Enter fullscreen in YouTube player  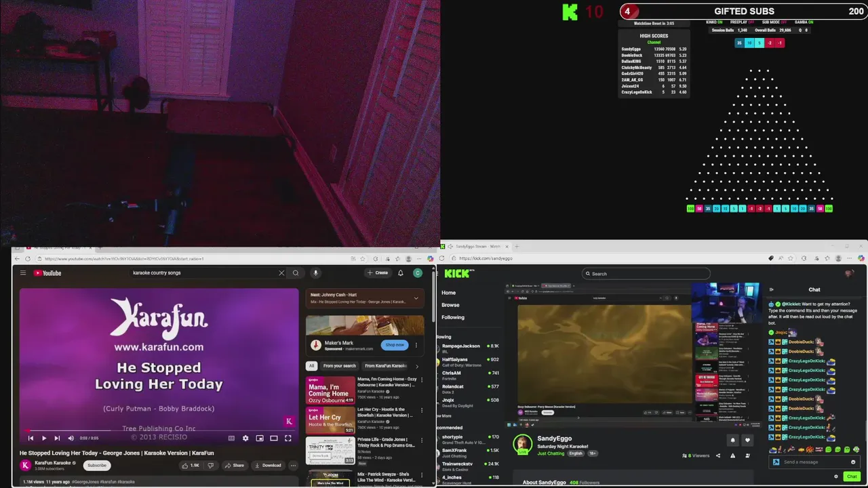288,439
